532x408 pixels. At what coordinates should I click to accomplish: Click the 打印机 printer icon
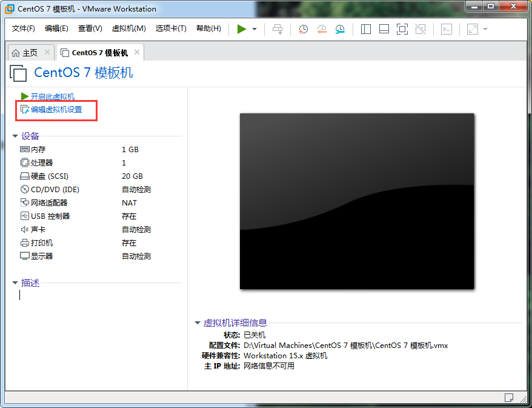(x=25, y=242)
